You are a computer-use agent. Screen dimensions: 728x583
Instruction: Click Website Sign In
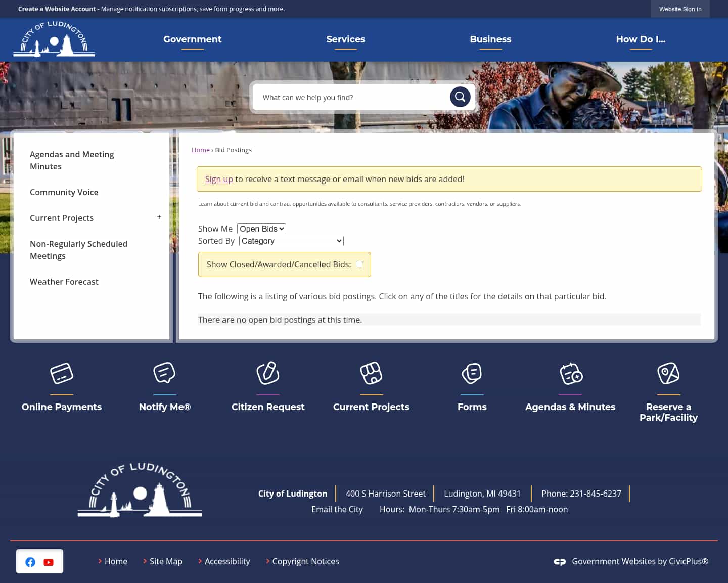[680, 9]
